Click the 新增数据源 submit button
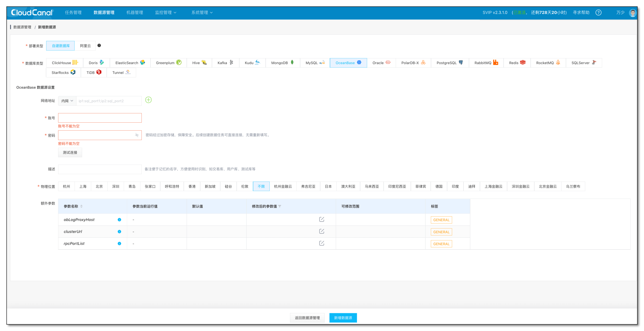This screenshot has height=331, width=644. click(343, 318)
